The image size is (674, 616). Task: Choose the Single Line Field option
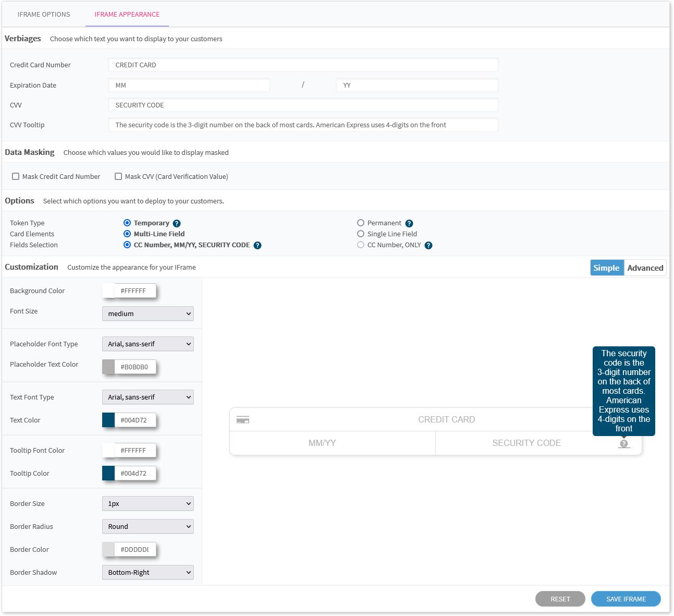coord(361,234)
